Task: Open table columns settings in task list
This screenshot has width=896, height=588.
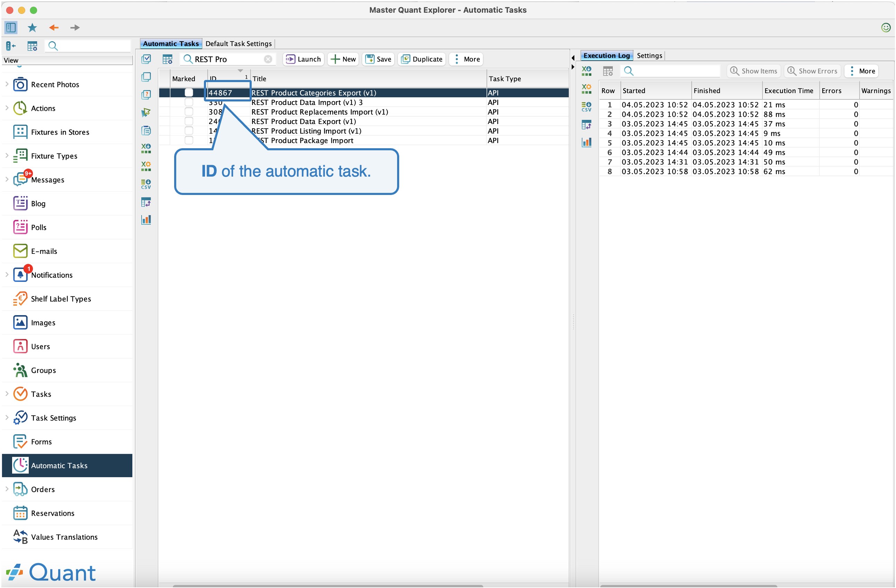Action: (x=168, y=59)
